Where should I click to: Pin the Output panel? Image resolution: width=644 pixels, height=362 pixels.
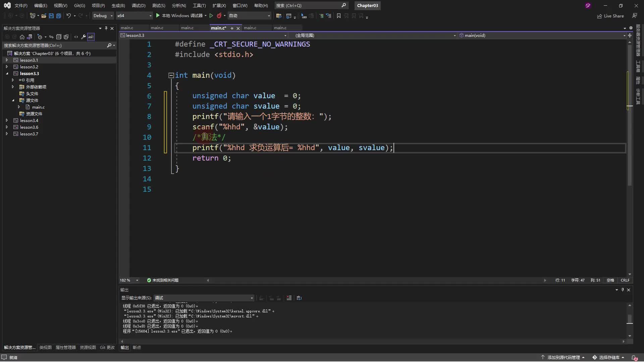(623, 290)
